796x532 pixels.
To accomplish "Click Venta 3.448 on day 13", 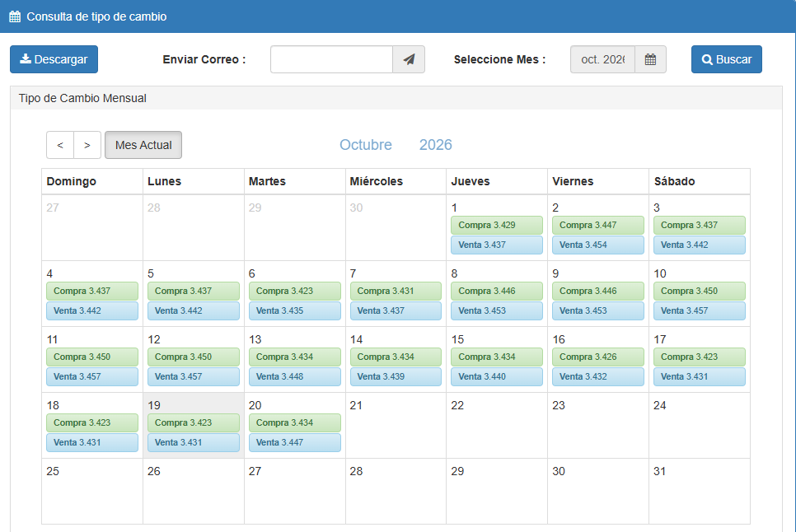I will pos(294,377).
